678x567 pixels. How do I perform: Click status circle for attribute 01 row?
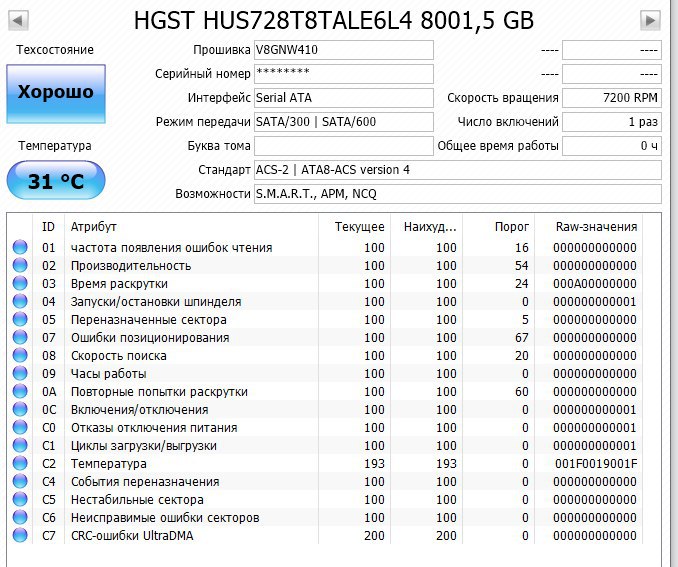[x=20, y=247]
